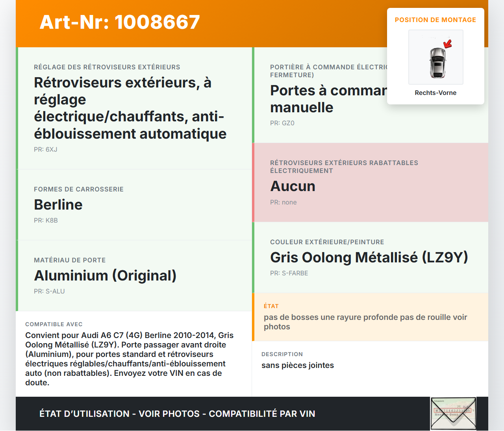
Task: Select the Gris Oolong Métallisé (LZ9Y) color
Action: [x=369, y=257]
